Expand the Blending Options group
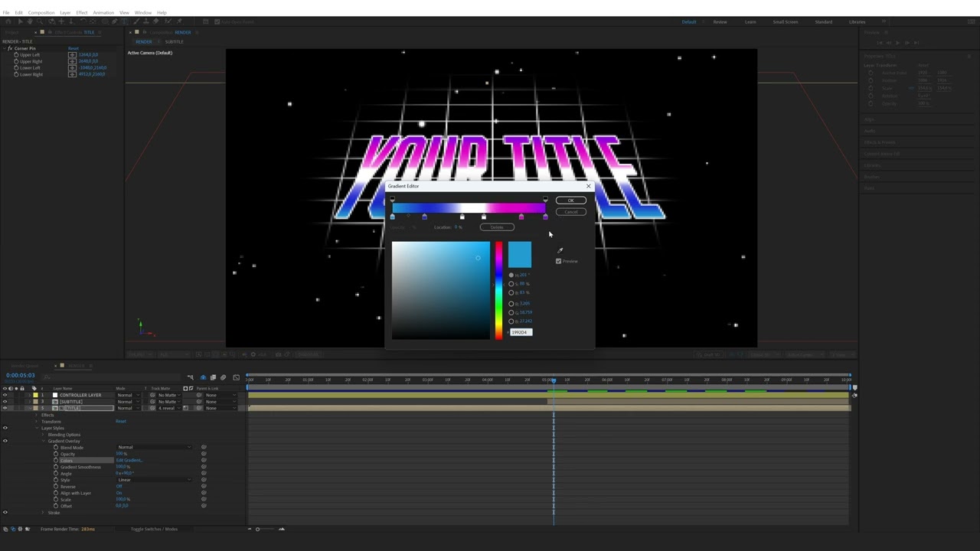The width and height of the screenshot is (980, 551). click(x=43, y=435)
